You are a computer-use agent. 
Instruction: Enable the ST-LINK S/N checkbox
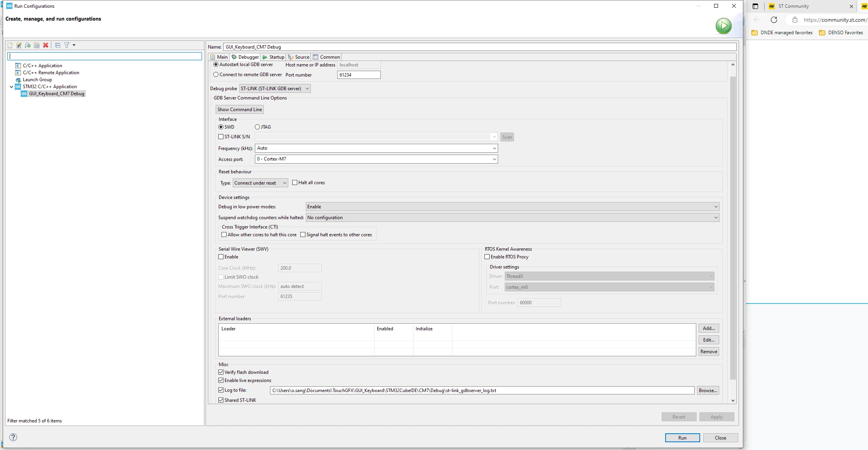(x=221, y=137)
